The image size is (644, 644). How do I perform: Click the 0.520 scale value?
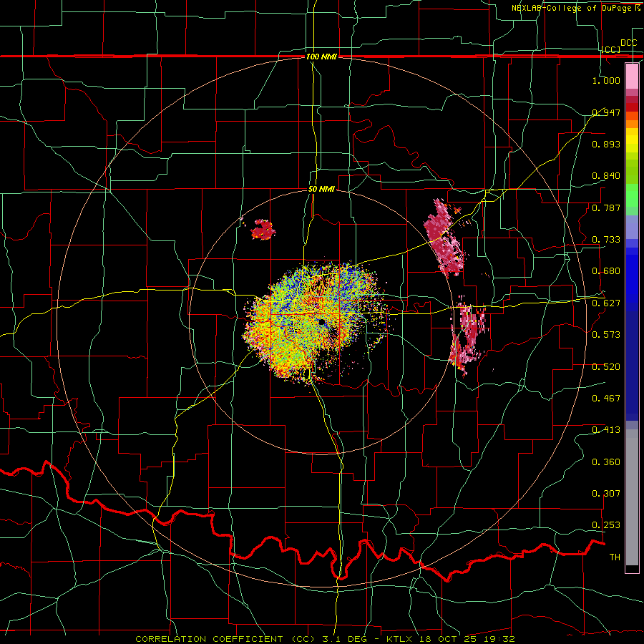pyautogui.click(x=606, y=367)
